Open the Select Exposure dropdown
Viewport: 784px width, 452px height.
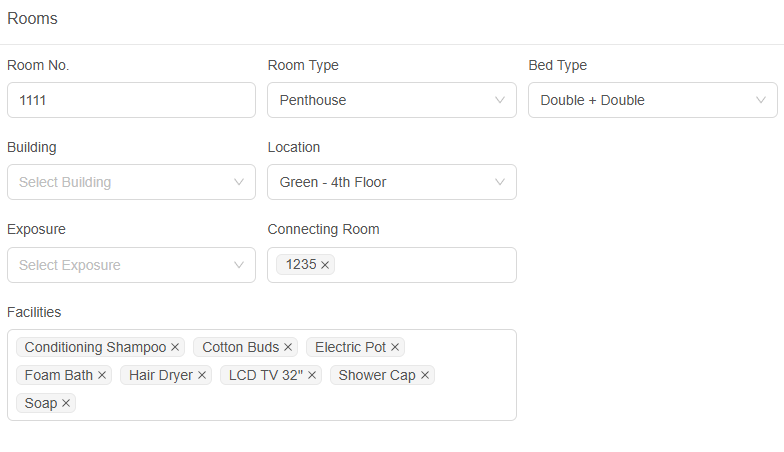120,265
